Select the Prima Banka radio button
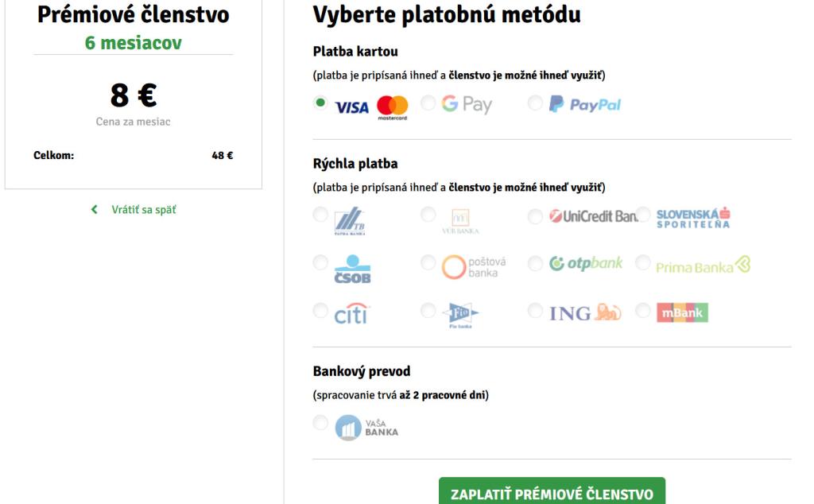This screenshot has width=814, height=504. coord(643,263)
